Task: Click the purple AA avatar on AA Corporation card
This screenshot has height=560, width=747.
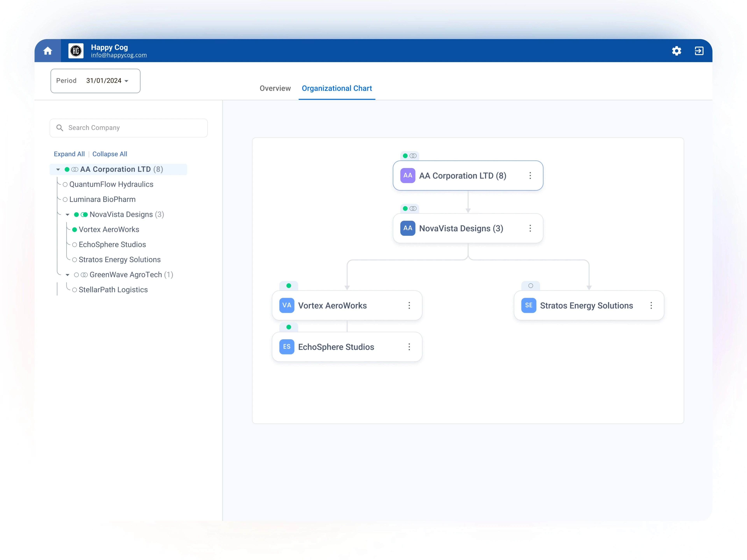Action: [408, 176]
